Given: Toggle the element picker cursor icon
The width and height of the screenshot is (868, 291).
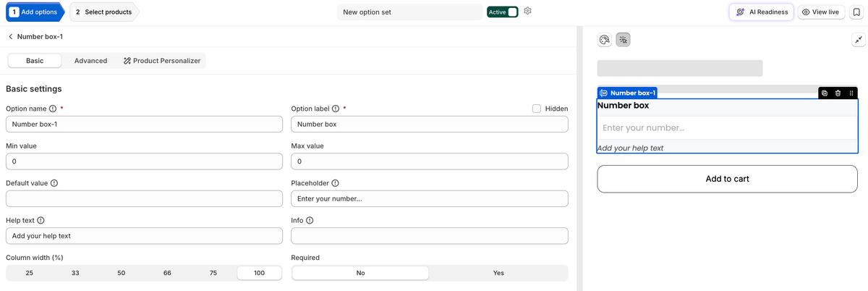Looking at the screenshot, I should [623, 40].
